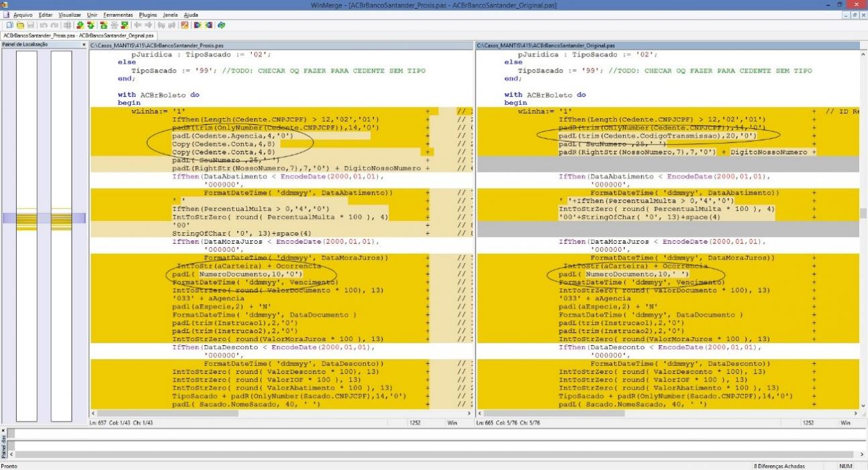Open the Editar menu
The height and width of the screenshot is (470, 868).
pyautogui.click(x=46, y=14)
